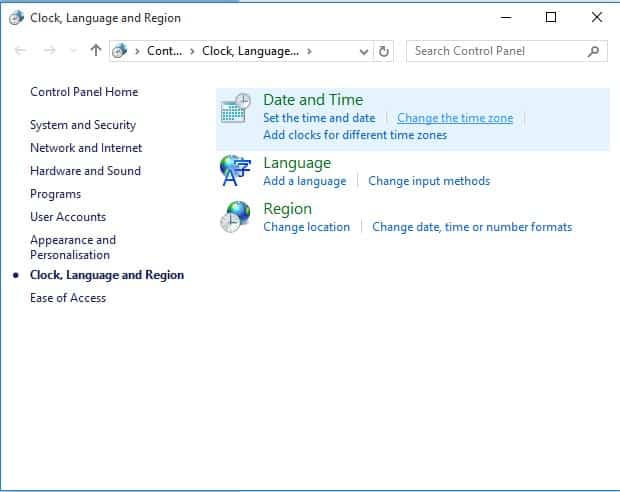Click the search magnifier icon

[x=593, y=51]
